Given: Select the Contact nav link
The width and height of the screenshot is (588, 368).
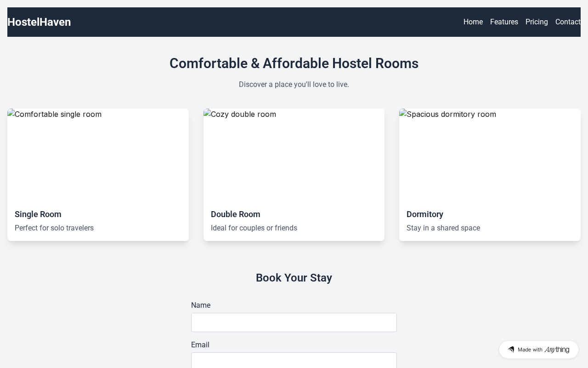Looking at the screenshot, I should [568, 22].
